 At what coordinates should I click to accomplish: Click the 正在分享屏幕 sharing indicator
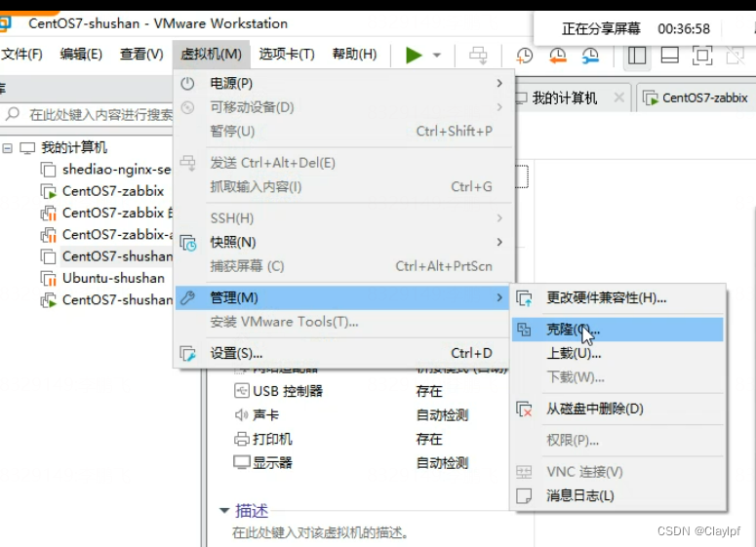(x=601, y=29)
